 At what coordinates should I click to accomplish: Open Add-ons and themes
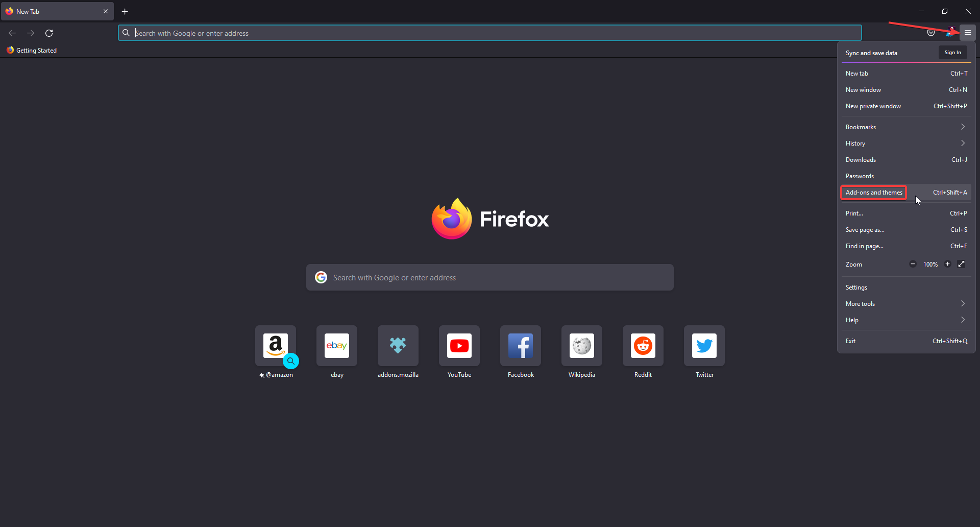tap(906, 193)
